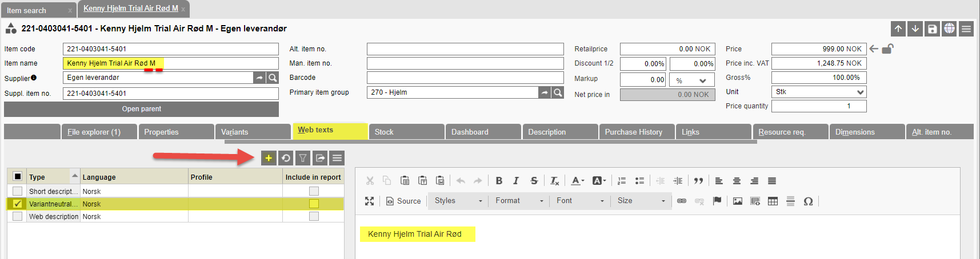The width and height of the screenshot is (980, 259).
Task: Click the globe icon in header
Action: [x=949, y=29]
